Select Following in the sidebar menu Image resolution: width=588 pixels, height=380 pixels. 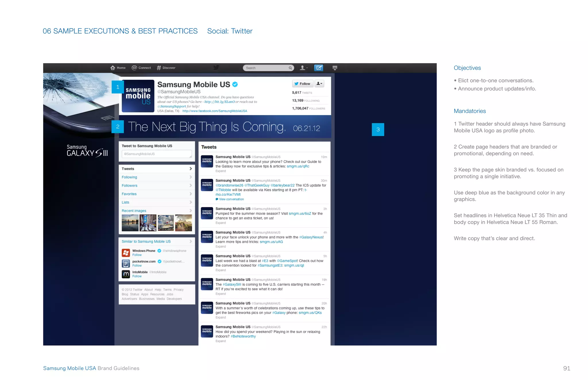157,177
